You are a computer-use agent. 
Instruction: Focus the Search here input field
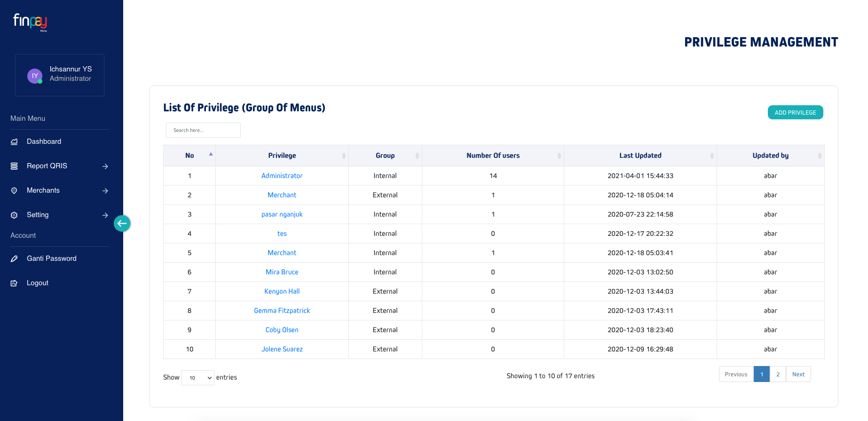pos(203,130)
